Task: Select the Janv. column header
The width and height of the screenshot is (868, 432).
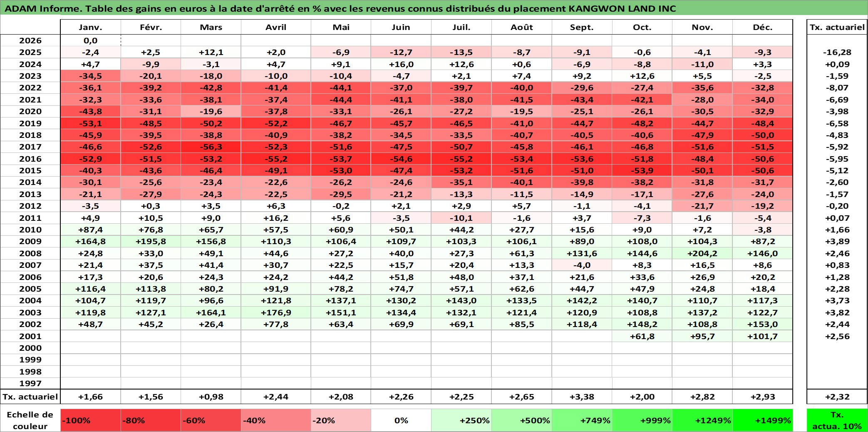Action: pos(90,27)
